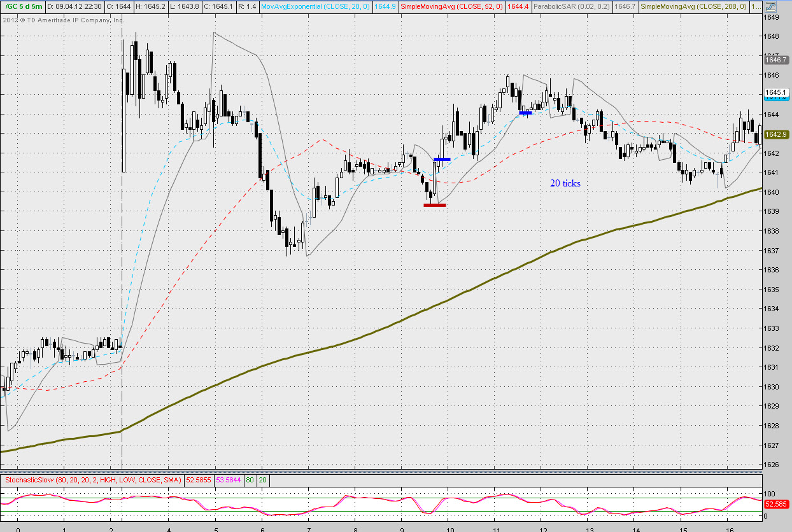Click the oversold level 20 label
This screenshot has width=792, height=532.
262,479
